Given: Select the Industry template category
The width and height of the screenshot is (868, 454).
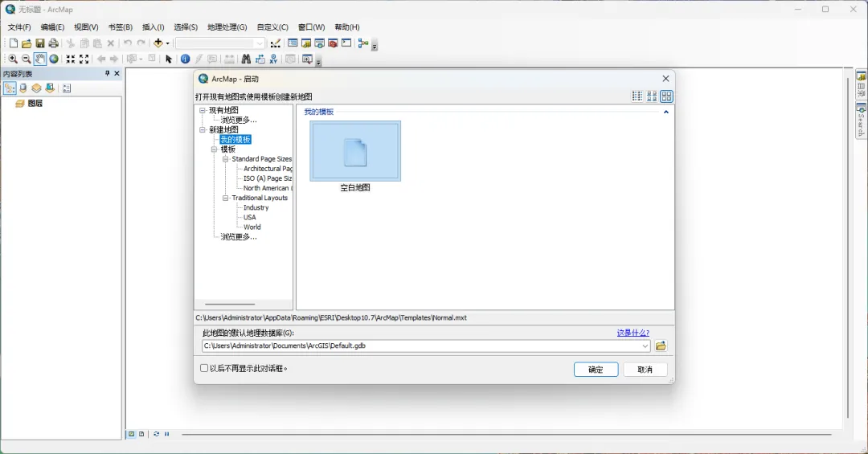Looking at the screenshot, I should click(256, 207).
